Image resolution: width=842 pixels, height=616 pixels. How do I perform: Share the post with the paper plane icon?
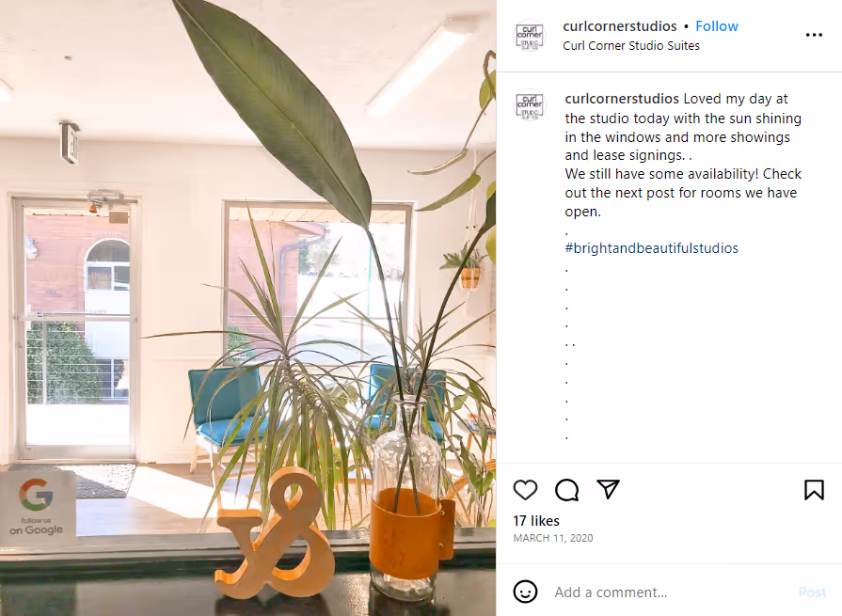pos(609,489)
